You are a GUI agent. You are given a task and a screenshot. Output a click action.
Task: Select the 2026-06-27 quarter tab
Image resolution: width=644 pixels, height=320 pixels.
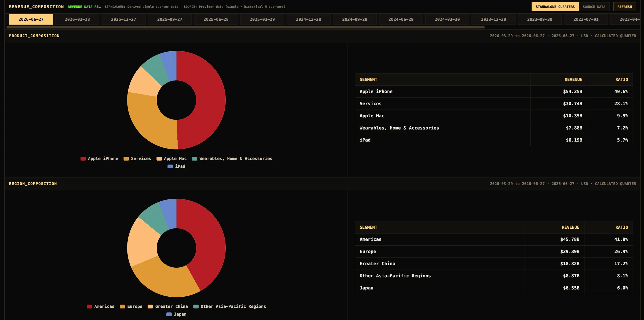pyautogui.click(x=31, y=19)
